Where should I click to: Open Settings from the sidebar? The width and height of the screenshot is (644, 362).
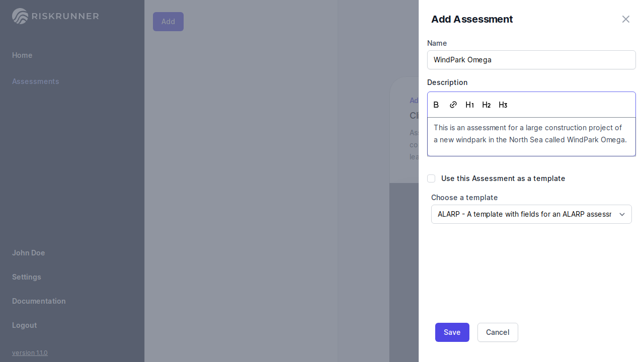[27, 277]
